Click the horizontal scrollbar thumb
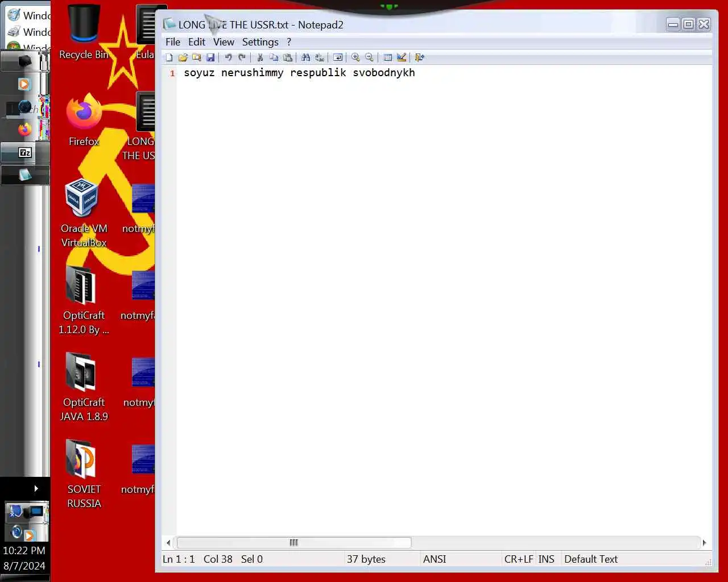Screen dimensions: 728x582 [294, 543]
